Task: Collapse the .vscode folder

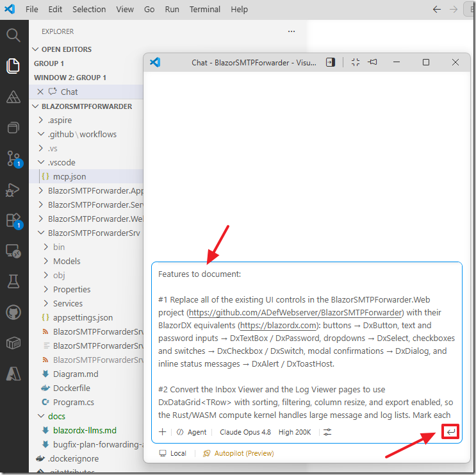Action: click(x=40, y=162)
